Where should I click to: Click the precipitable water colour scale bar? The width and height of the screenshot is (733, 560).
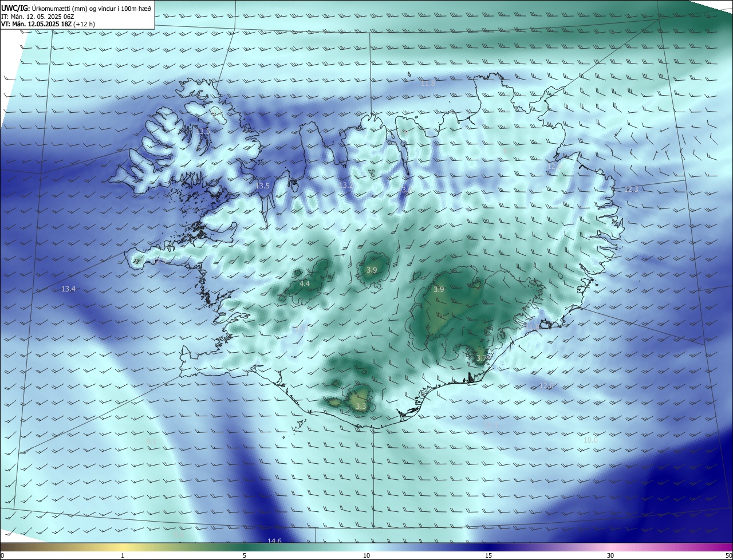click(366, 548)
